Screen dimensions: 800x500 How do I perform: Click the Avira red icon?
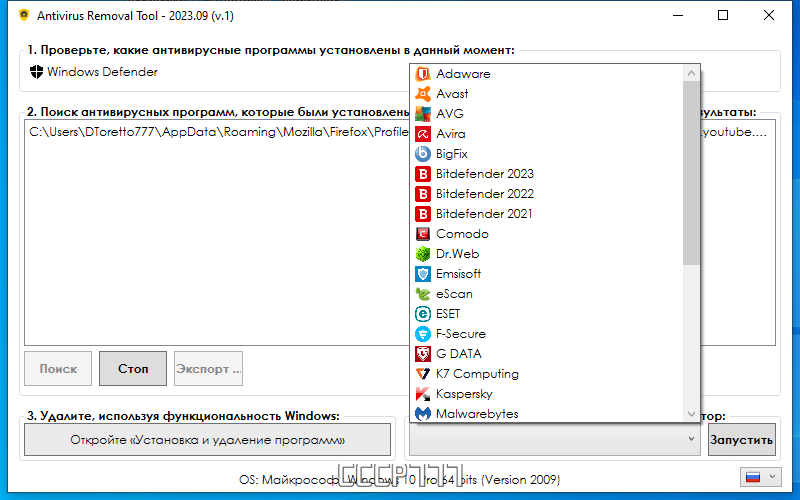pyautogui.click(x=423, y=134)
